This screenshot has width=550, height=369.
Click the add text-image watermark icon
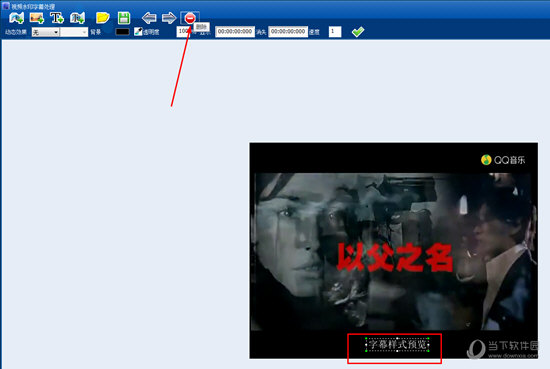point(77,18)
